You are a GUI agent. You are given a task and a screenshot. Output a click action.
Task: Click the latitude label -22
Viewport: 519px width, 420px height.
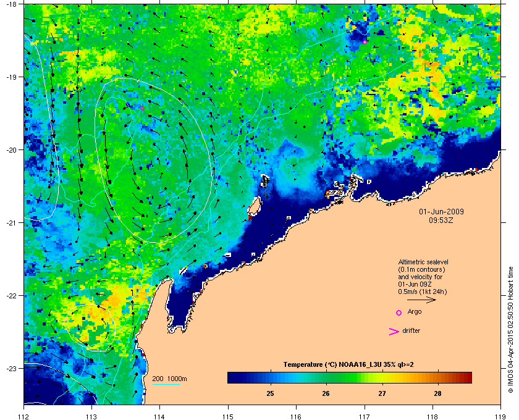pos(11,295)
